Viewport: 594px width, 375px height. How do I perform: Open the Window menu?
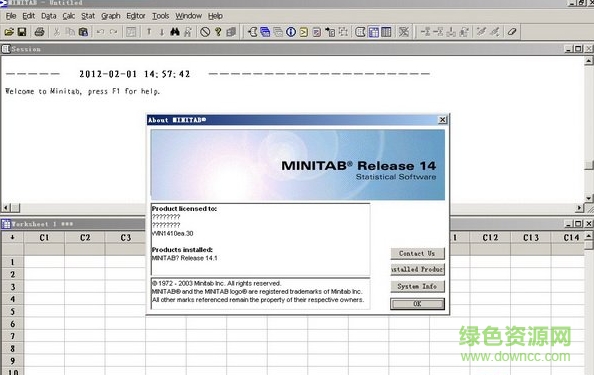(x=188, y=16)
